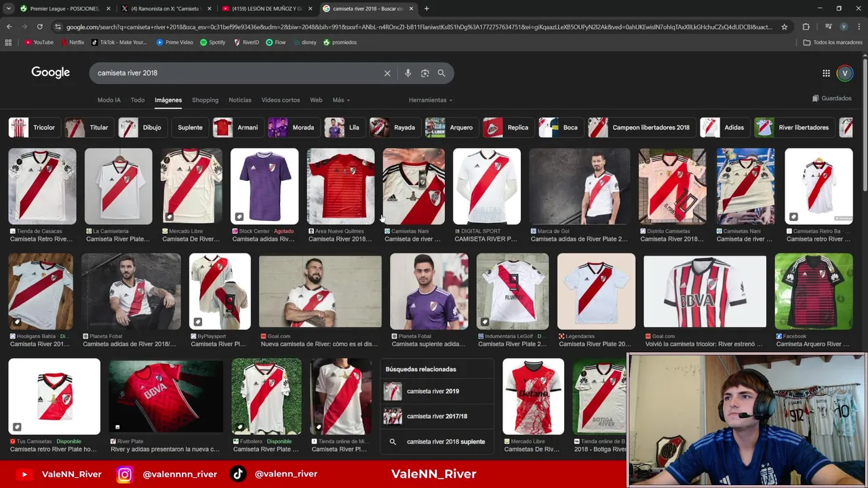Viewport: 868px width, 488px height.
Task: Reload the page with the refresh icon
Action: coord(39,26)
